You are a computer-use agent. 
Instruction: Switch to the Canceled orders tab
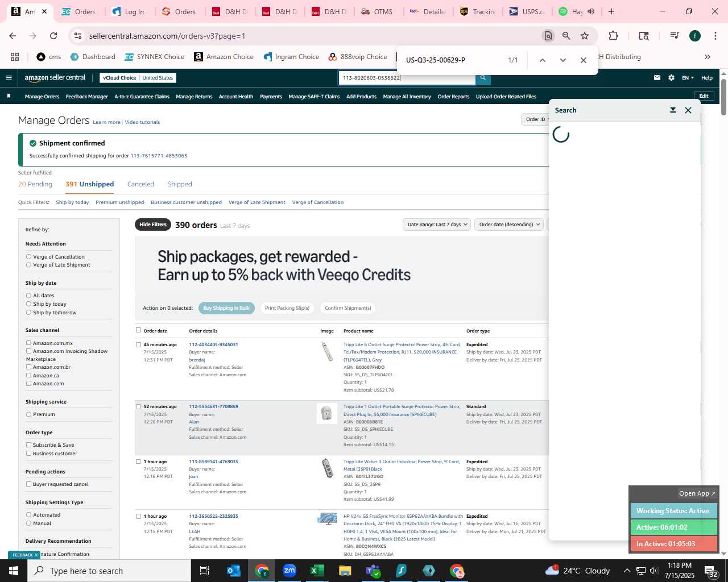point(140,184)
